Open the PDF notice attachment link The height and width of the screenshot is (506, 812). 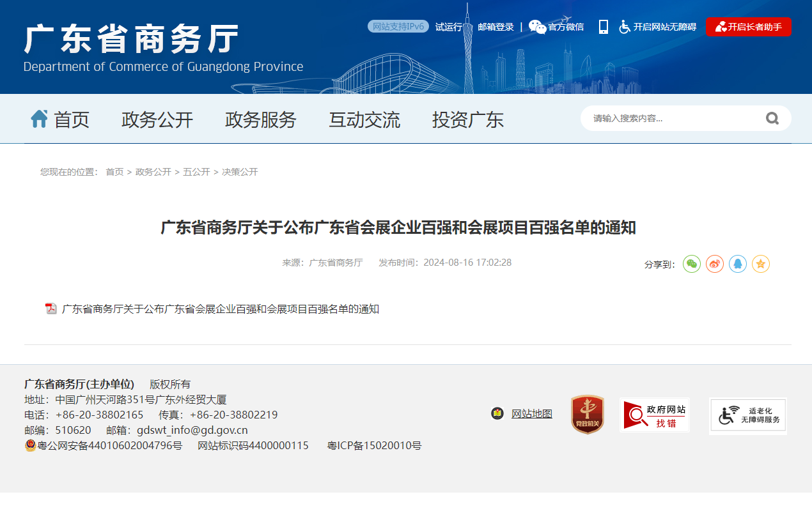220,309
